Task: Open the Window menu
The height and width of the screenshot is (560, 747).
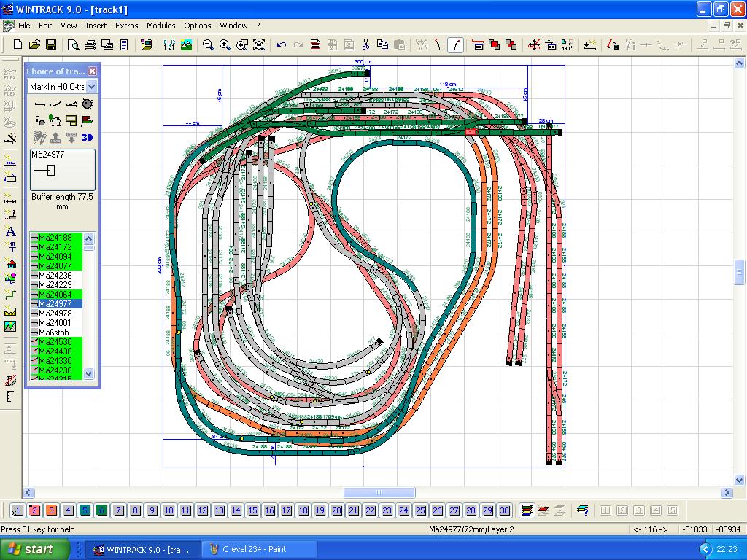Action: point(233,26)
